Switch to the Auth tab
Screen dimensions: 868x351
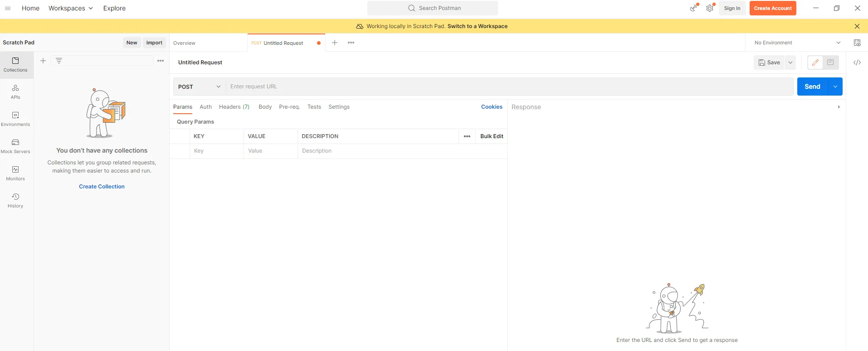tap(205, 107)
